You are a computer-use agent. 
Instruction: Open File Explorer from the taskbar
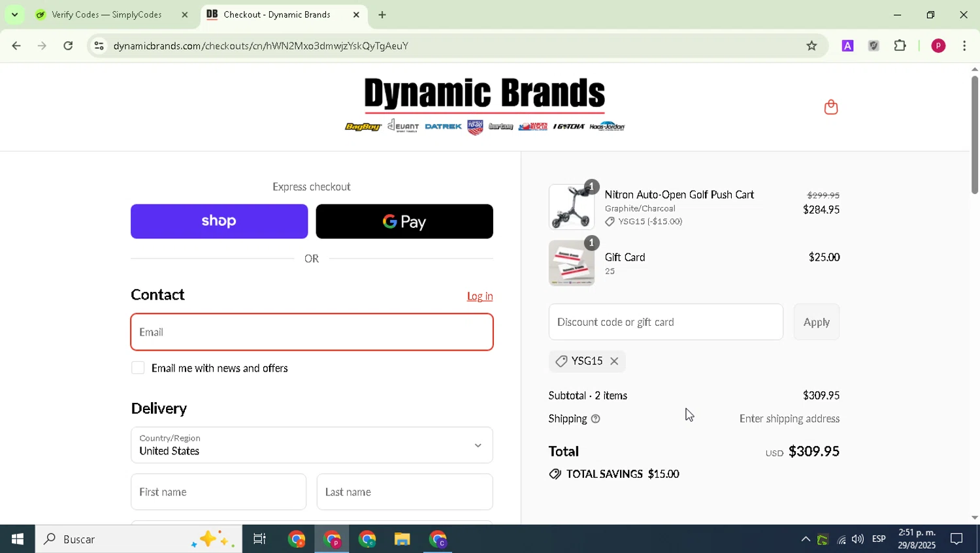click(x=402, y=539)
